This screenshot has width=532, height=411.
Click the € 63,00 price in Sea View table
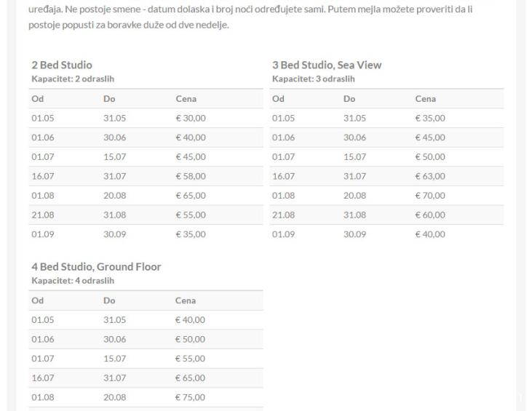click(x=430, y=176)
